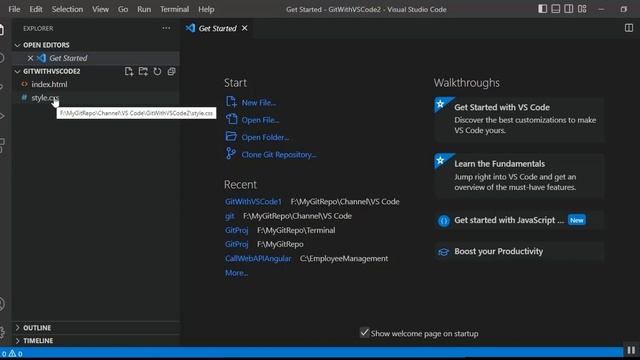Open the View menu
The height and width of the screenshot is (360, 640).
pos(100,9)
